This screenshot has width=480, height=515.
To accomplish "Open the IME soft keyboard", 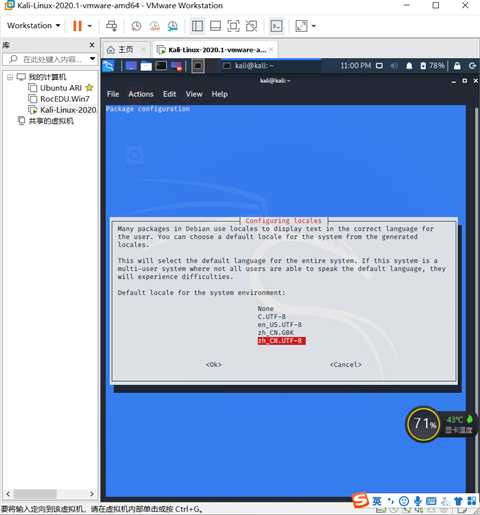I will 431,501.
